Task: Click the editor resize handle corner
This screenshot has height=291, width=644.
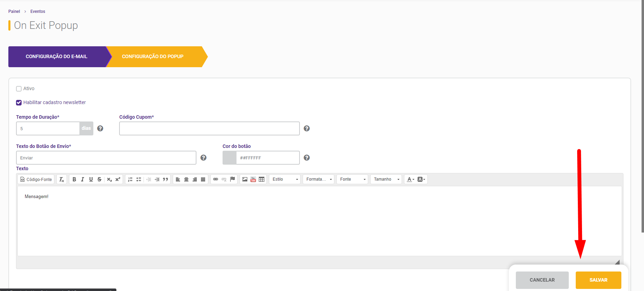Action: coord(617,262)
